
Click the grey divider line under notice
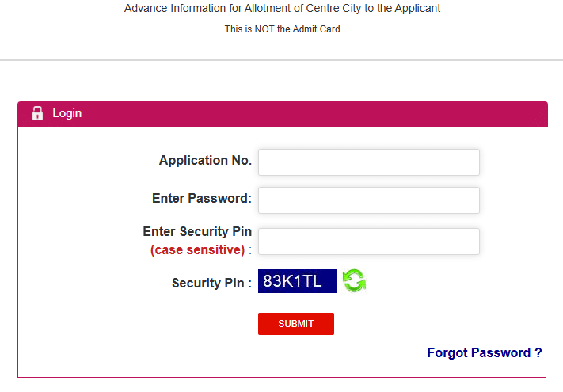tap(281, 59)
